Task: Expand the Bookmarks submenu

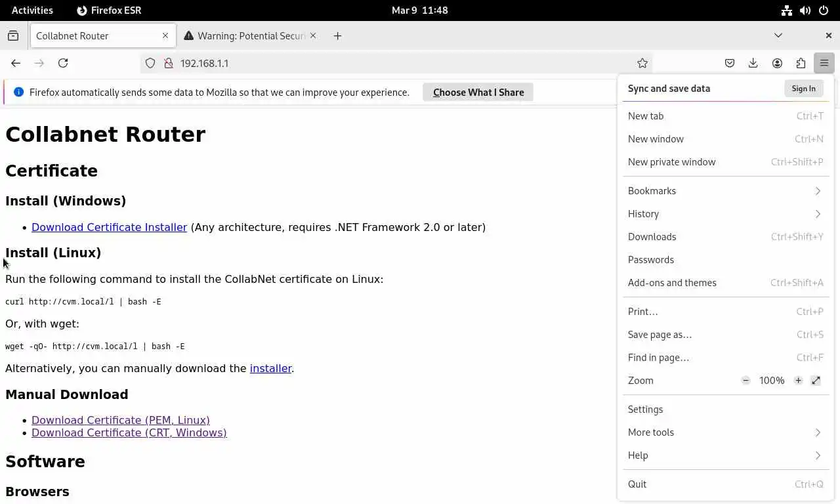Action: (x=726, y=191)
